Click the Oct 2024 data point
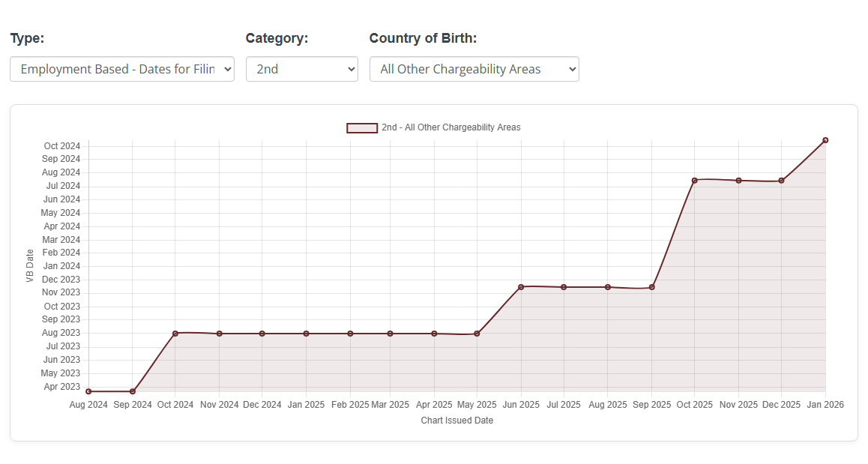The image size is (868, 464). point(175,333)
